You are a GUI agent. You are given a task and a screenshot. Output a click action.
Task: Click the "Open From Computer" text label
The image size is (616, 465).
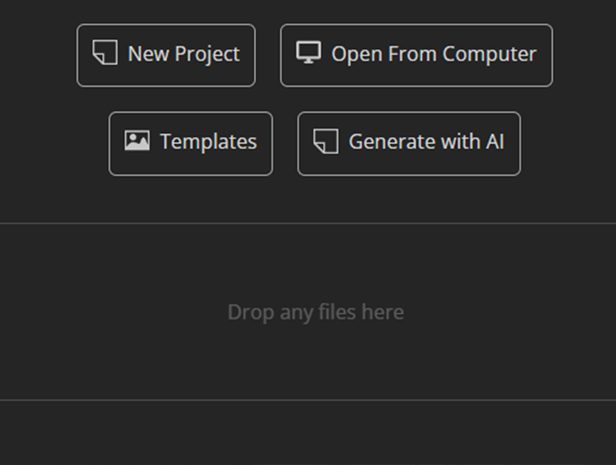(434, 54)
